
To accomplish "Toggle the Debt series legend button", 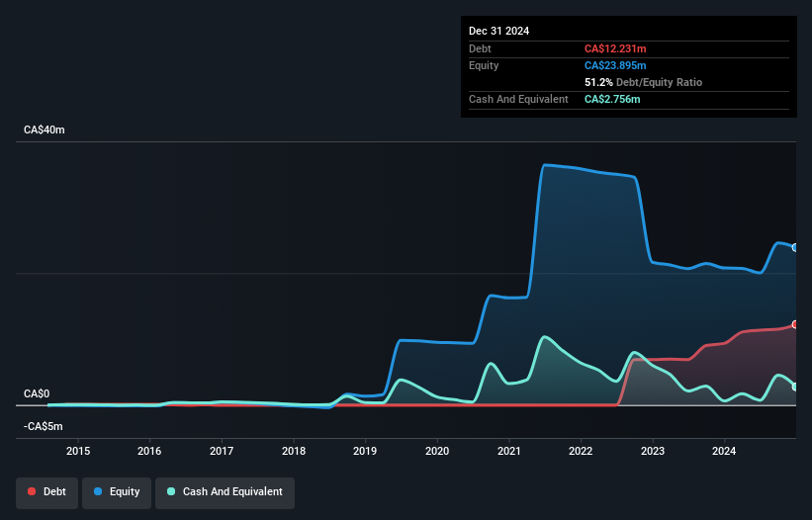I will pos(47,492).
